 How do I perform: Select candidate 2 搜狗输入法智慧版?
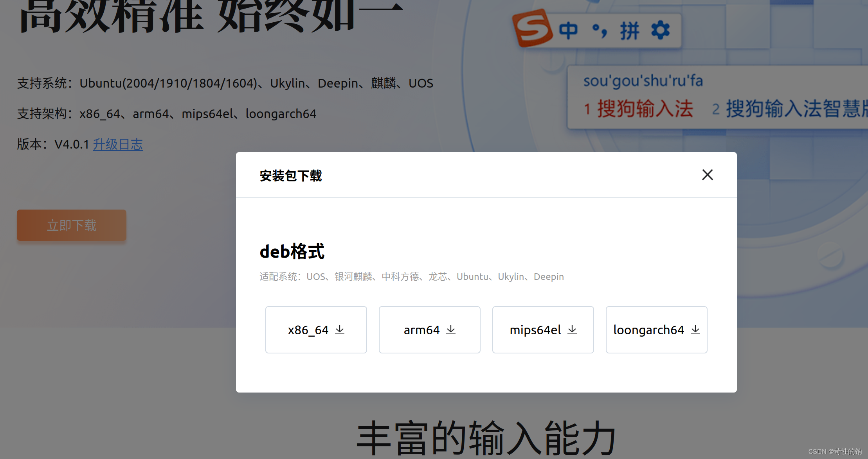click(791, 108)
